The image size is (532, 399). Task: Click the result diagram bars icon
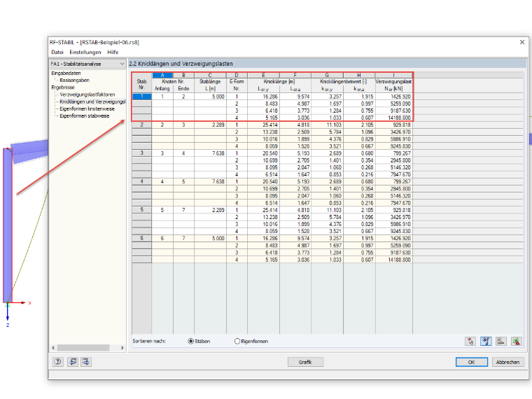pyautogui.click(x=501, y=341)
